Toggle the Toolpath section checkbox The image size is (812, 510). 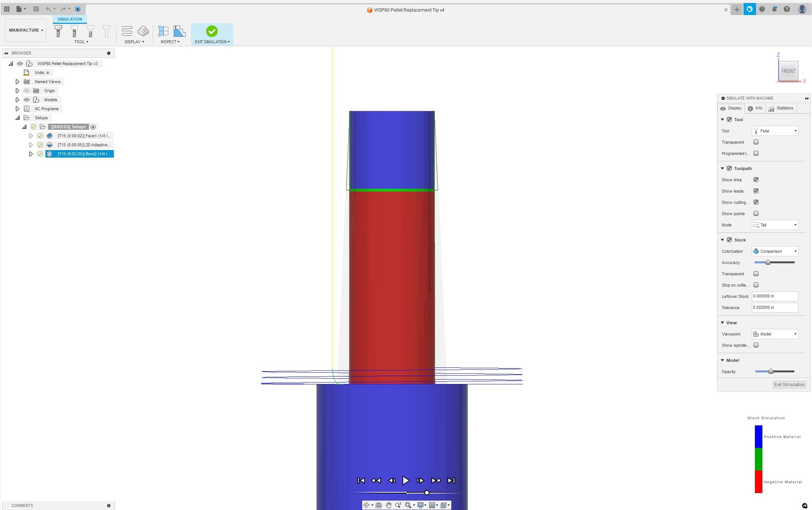(x=729, y=168)
